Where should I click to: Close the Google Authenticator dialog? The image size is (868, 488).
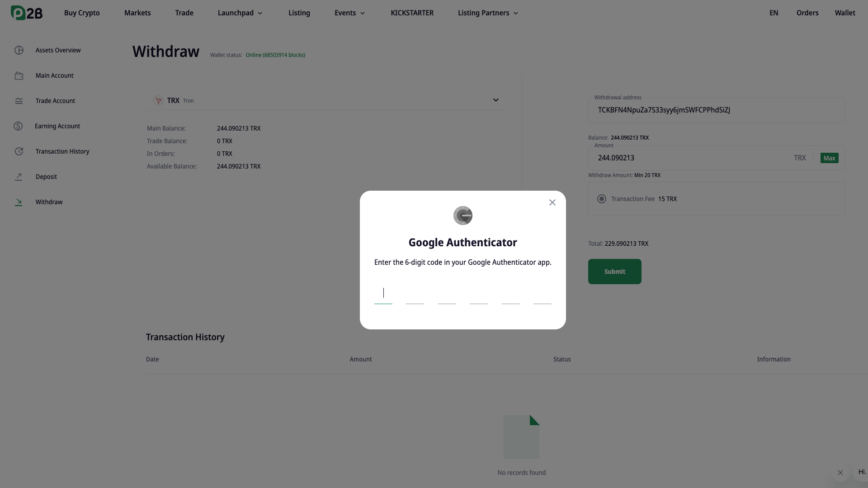(552, 202)
